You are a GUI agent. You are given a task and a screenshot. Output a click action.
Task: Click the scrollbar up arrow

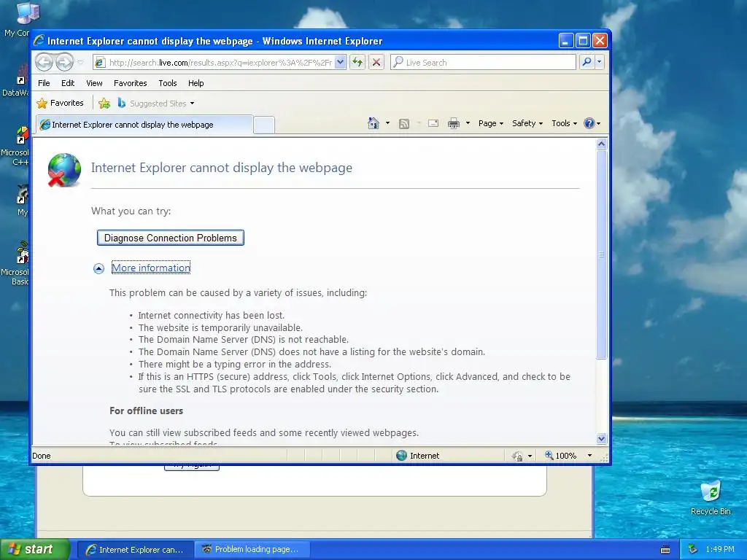(x=601, y=144)
